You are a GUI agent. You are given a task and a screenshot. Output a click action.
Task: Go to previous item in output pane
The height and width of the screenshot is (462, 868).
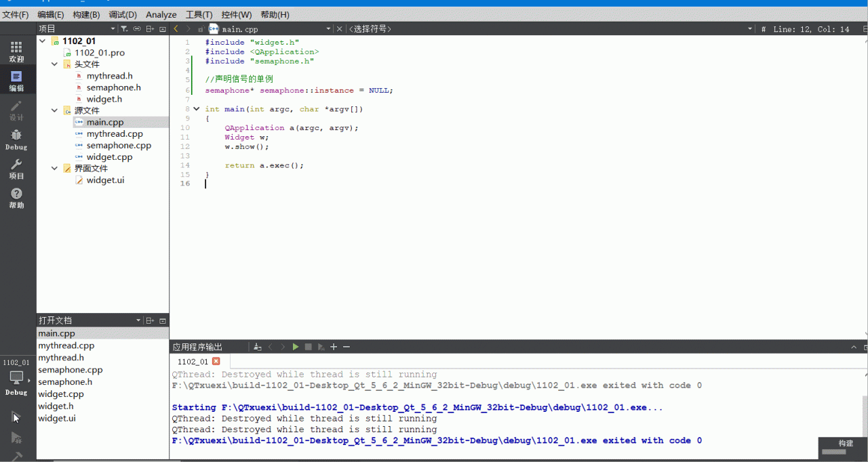[x=270, y=347]
